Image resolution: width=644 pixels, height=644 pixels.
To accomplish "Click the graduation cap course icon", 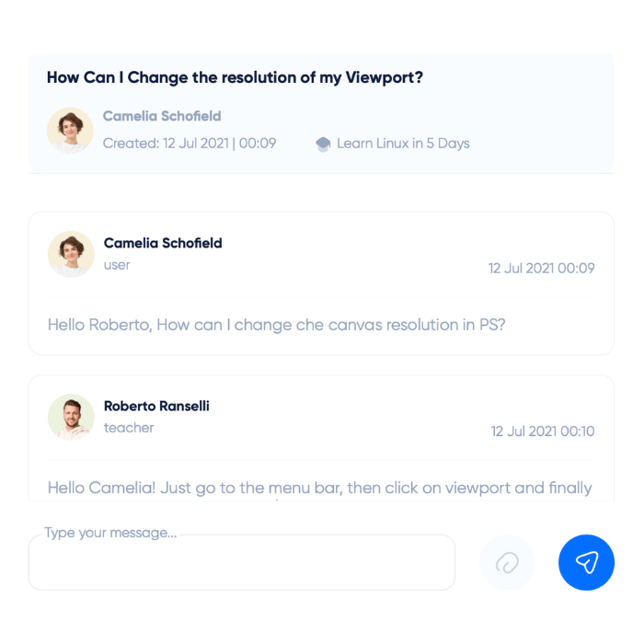I will click(323, 144).
